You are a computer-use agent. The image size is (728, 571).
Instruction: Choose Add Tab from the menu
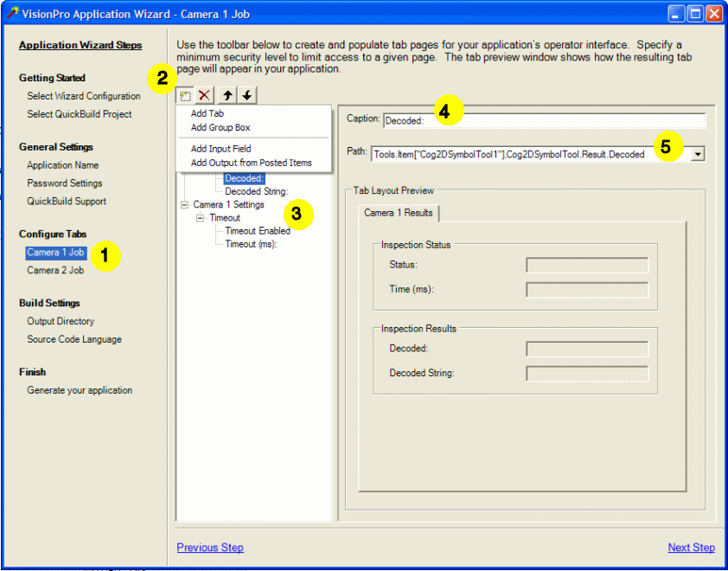tap(208, 112)
